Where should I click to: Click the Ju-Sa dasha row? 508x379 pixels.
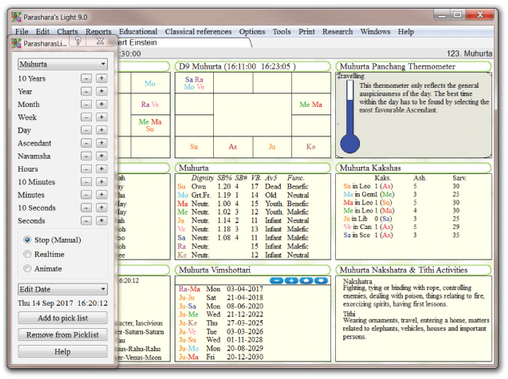pyautogui.click(x=221, y=306)
